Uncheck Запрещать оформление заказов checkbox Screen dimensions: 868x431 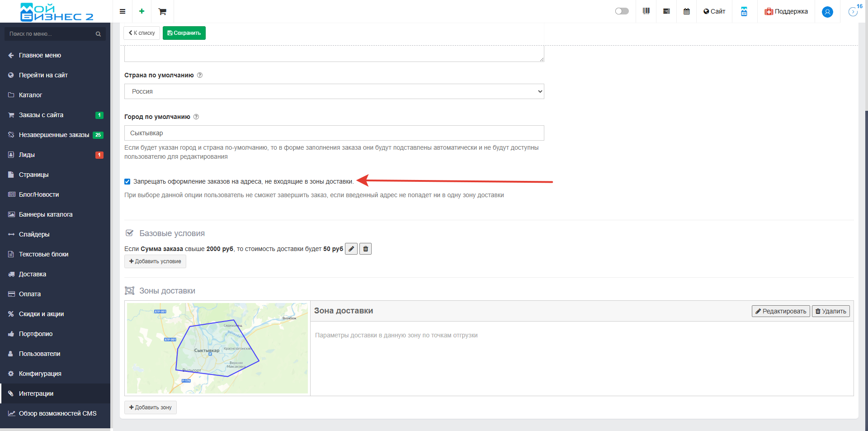tap(127, 181)
